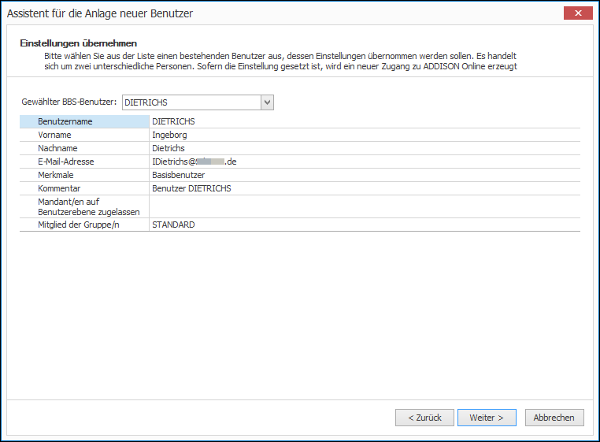Click Mandant/en auf Benutzerebene zugelassen label
Image resolution: width=600 pixels, height=442 pixels.
88,207
